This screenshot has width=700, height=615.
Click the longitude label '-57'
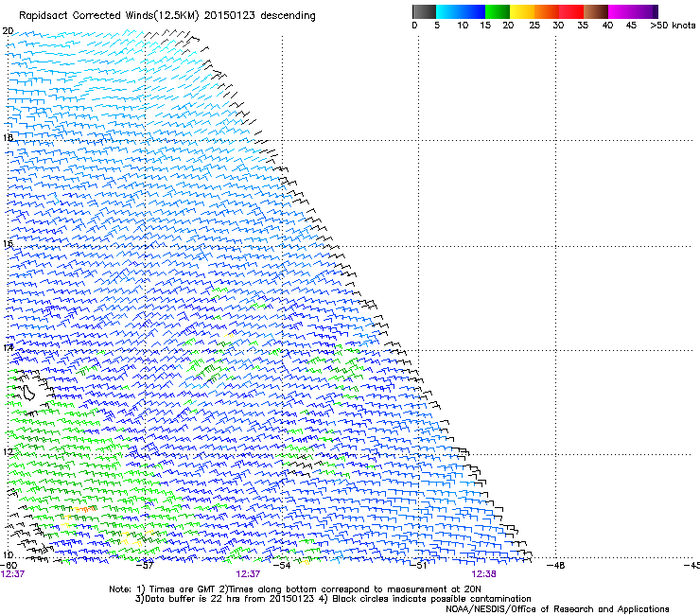(x=145, y=566)
